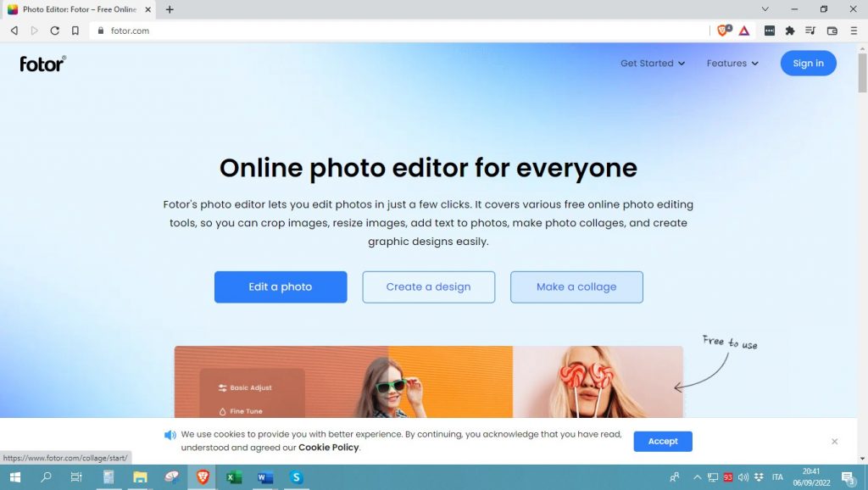Bookmark this page
The image size is (868, 490).
click(75, 31)
